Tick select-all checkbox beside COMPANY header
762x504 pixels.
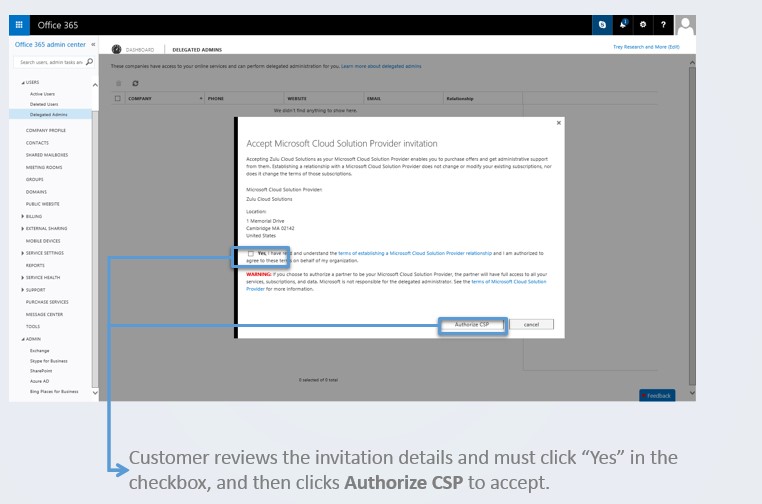click(x=118, y=98)
